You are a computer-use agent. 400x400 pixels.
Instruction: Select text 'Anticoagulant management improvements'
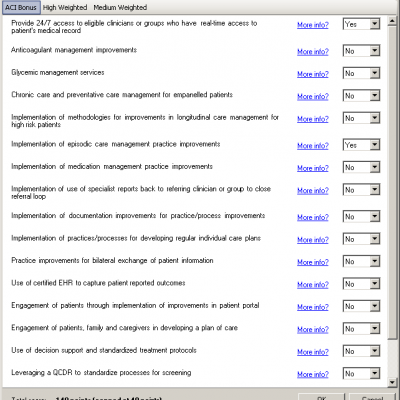[x=74, y=50]
